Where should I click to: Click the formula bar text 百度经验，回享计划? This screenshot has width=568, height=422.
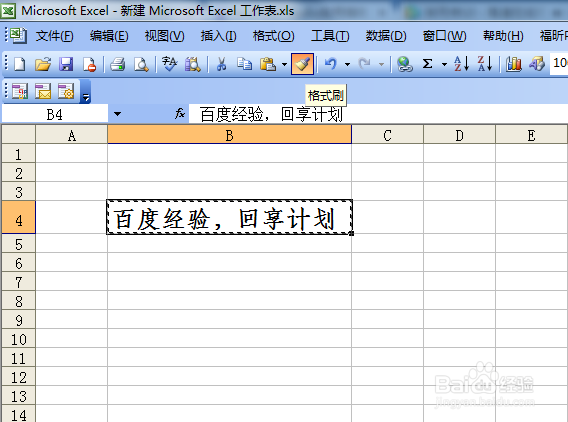pos(271,114)
